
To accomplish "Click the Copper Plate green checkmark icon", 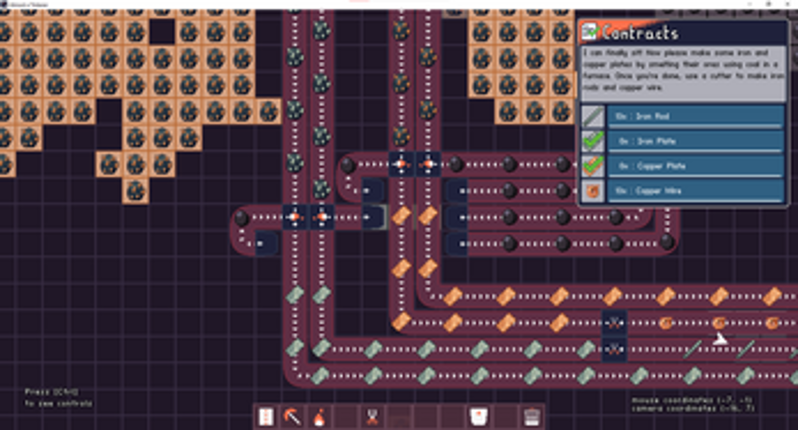I will (x=593, y=166).
